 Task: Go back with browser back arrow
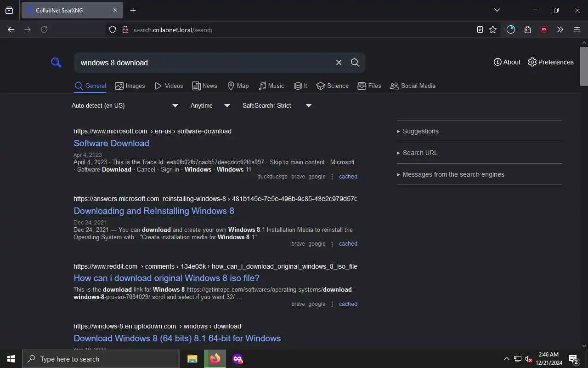click(x=11, y=29)
